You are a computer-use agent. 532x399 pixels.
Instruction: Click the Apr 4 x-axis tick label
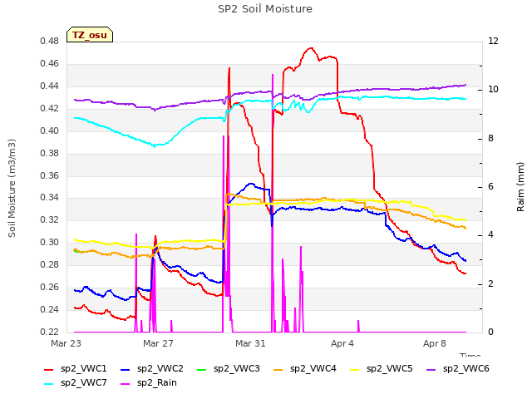point(342,343)
